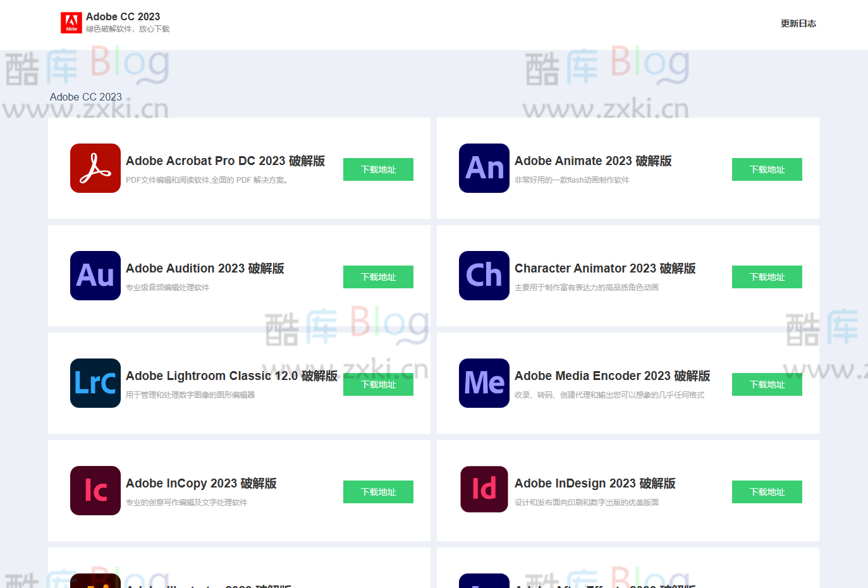Click 下载地址 for Adobe Animate 2023
The width and height of the screenshot is (868, 588).
[767, 169]
